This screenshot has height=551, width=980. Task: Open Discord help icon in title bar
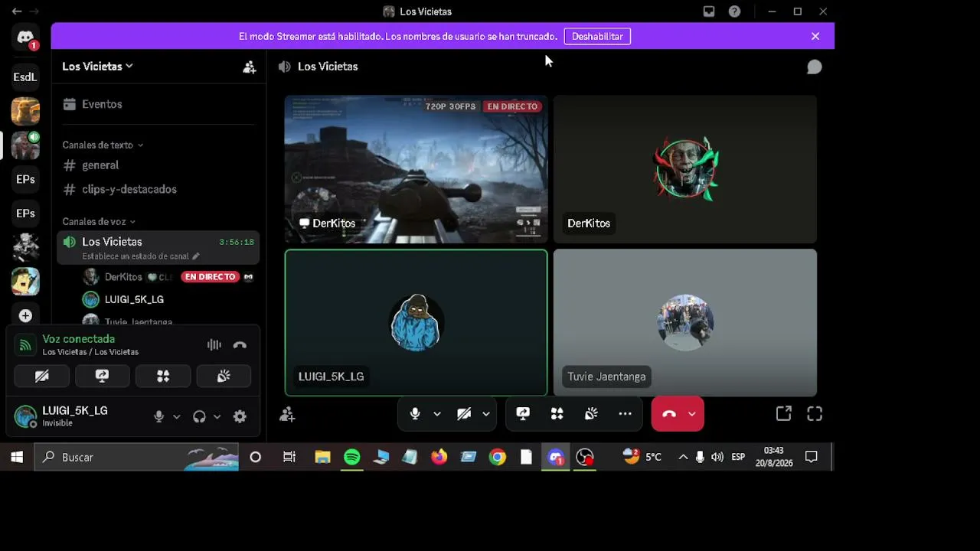click(x=734, y=11)
